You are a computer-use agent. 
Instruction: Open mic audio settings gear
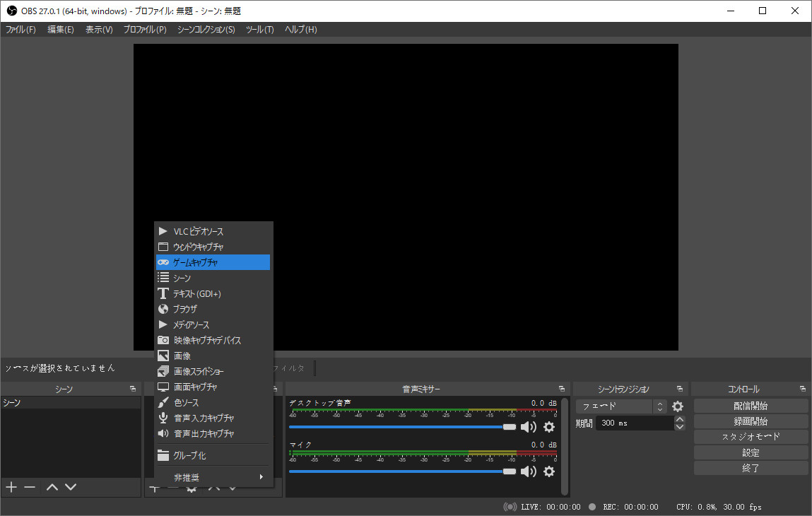tap(548, 471)
